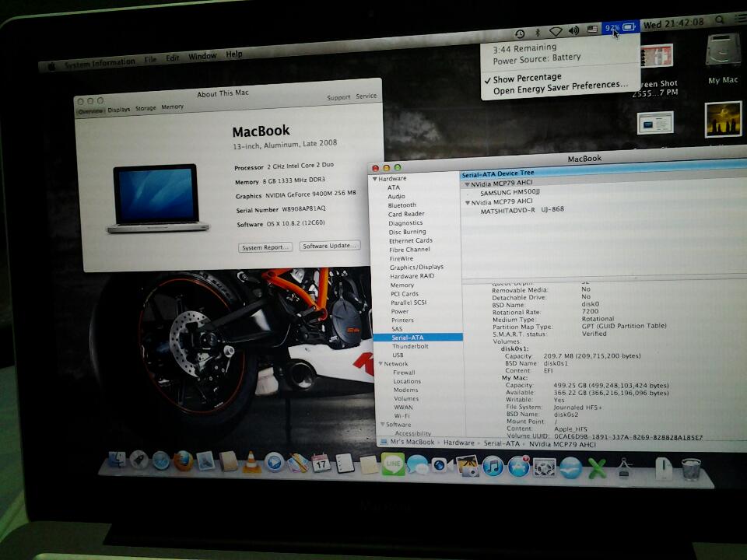
Task: Launch green LINE app in Dock
Action: click(x=392, y=464)
